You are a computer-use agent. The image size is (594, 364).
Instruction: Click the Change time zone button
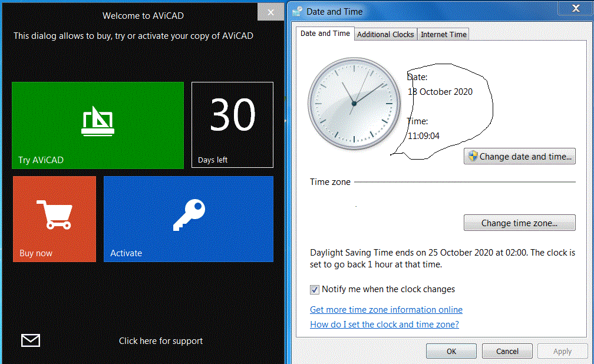(x=519, y=223)
